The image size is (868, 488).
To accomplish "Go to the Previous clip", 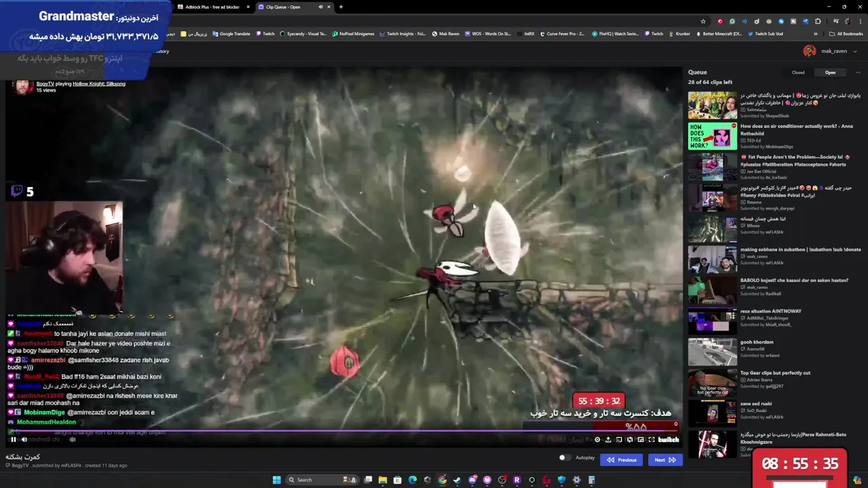I will (x=622, y=460).
